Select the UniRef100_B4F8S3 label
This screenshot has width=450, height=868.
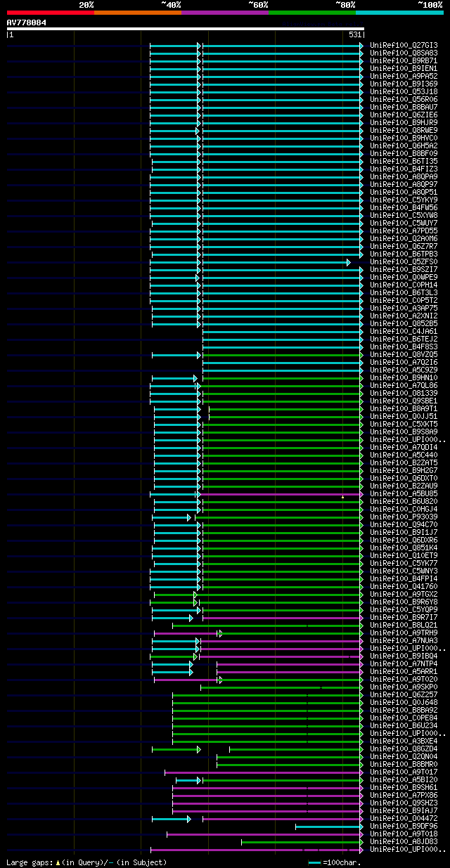pyautogui.click(x=404, y=346)
